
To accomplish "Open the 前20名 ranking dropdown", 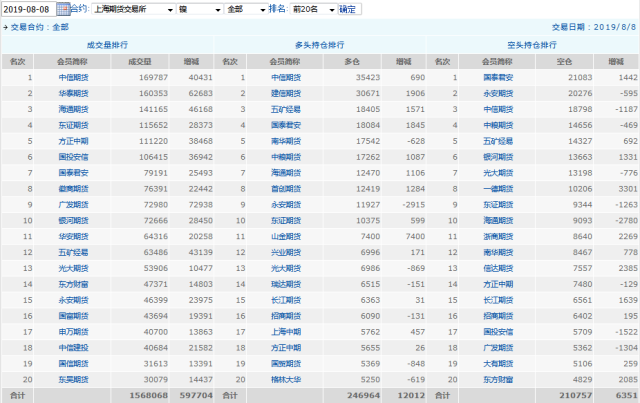I will [313, 9].
